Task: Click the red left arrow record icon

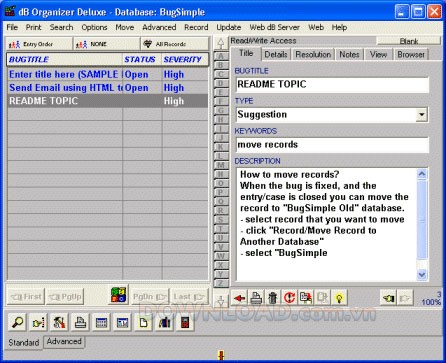Action: pyautogui.click(x=239, y=298)
